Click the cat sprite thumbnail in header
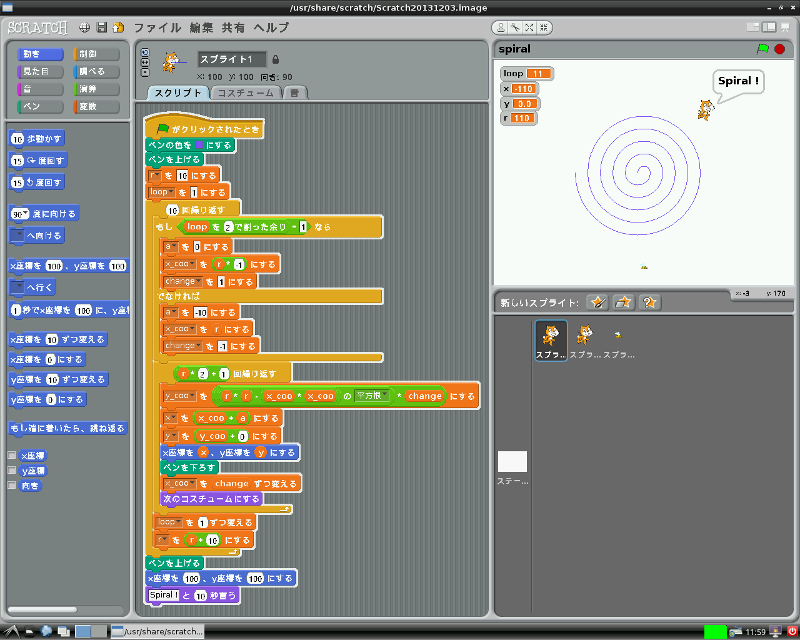This screenshot has width=800, height=640. click(171, 62)
